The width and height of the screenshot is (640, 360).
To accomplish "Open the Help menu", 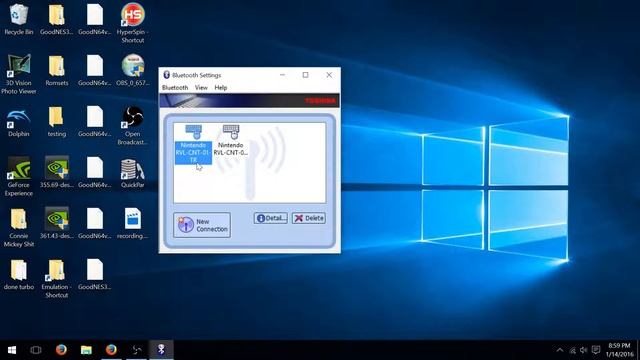I will coord(221,87).
